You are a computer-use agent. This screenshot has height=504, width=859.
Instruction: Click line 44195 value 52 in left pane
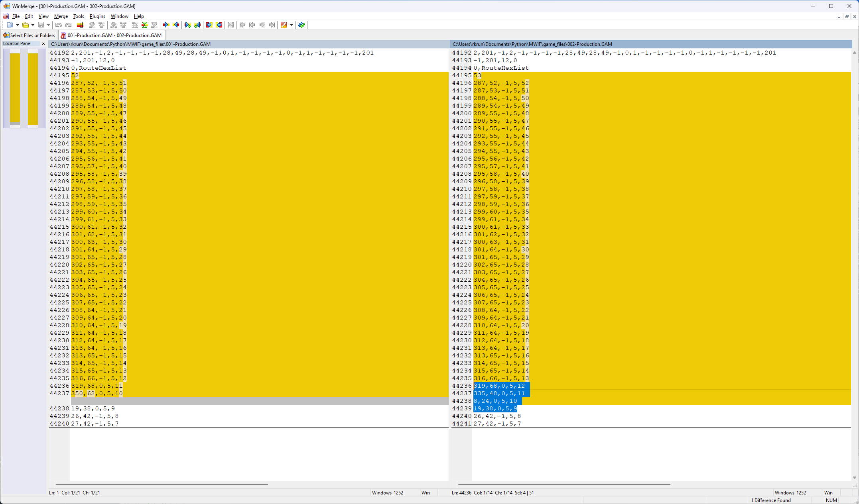coord(75,76)
